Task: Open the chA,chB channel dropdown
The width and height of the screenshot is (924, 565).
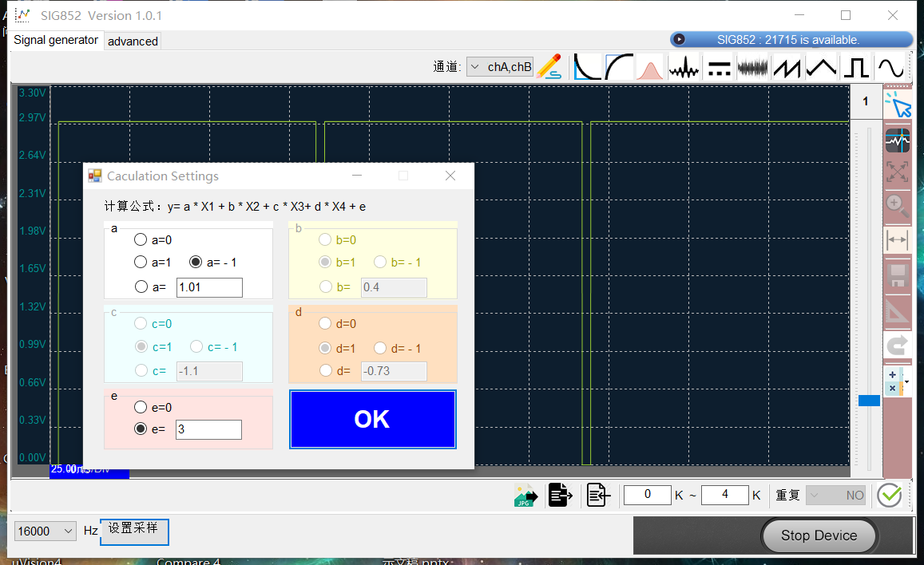Action: (499, 67)
